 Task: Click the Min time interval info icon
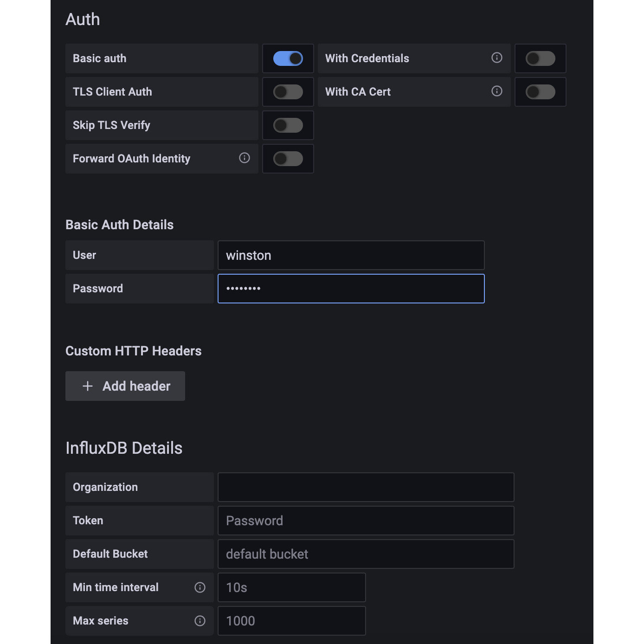pyautogui.click(x=200, y=587)
